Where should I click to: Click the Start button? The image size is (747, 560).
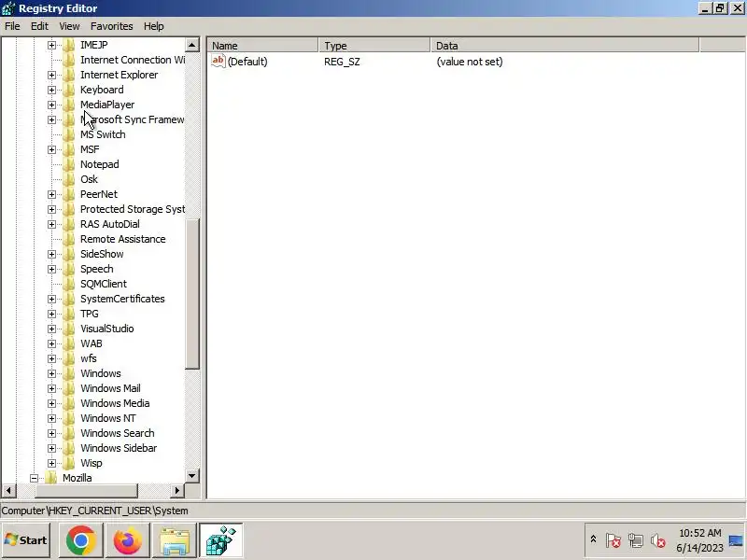(26, 540)
